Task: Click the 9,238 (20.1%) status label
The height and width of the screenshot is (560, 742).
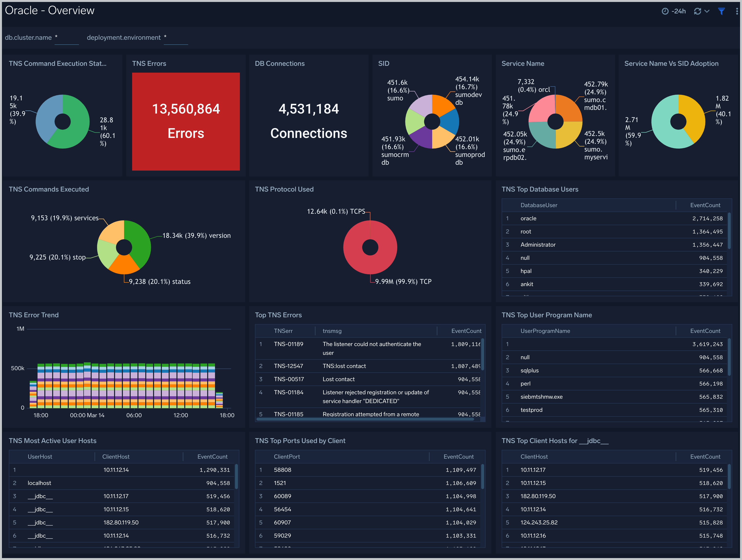Action: pyautogui.click(x=160, y=281)
